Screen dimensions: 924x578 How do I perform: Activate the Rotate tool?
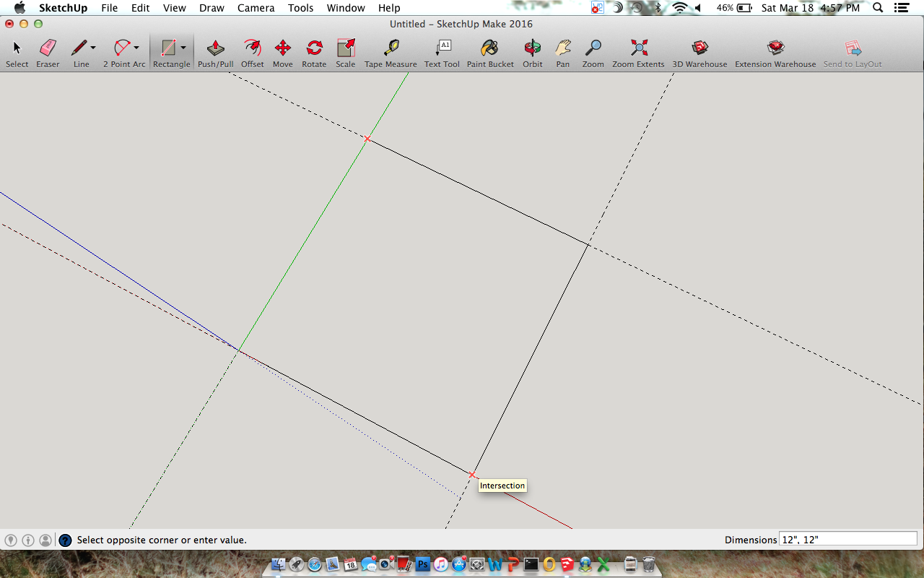314,53
